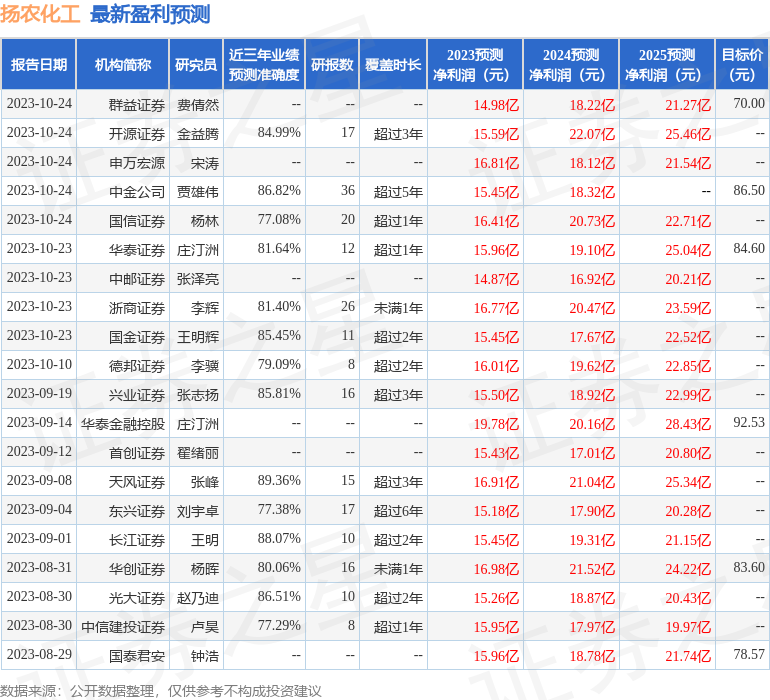
Task: Click analyst name 张峰
Action: coord(205,481)
